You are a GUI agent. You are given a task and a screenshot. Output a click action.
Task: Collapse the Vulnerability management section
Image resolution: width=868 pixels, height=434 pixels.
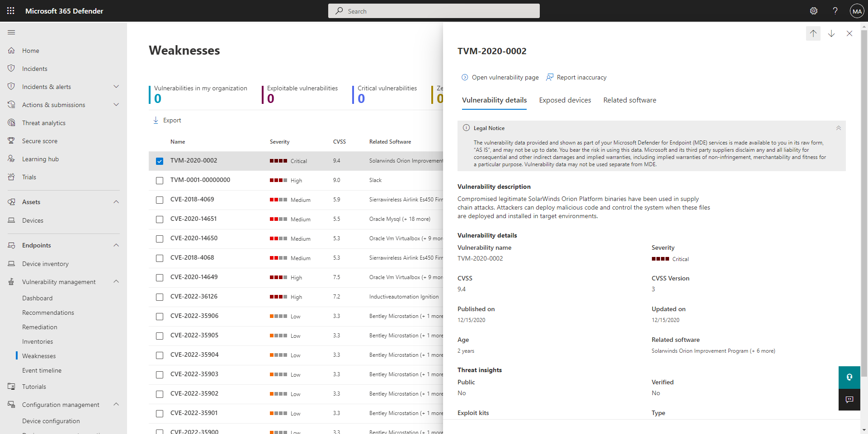click(x=116, y=281)
